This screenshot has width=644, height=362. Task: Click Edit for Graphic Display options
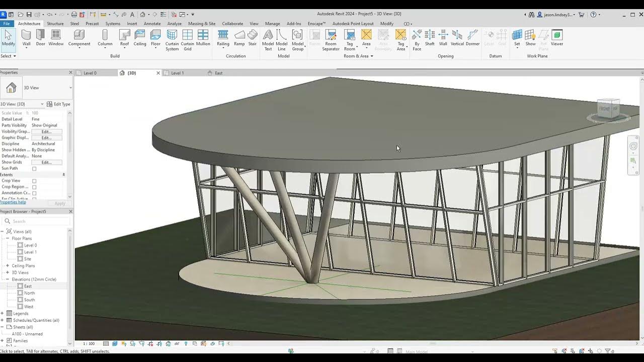(46, 138)
